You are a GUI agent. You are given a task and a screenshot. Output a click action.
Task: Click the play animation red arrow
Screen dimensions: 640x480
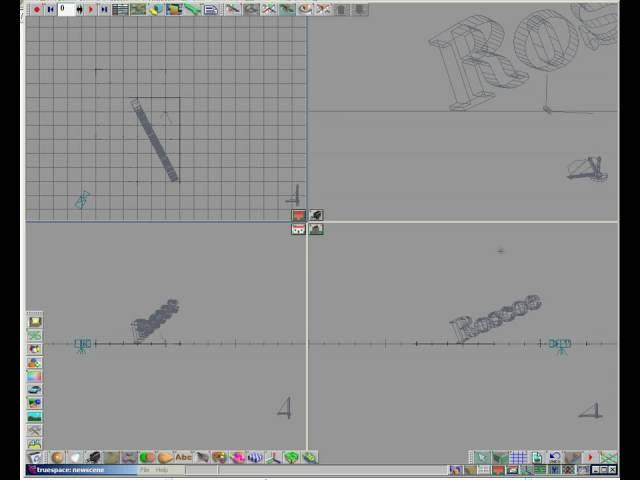(91, 9)
